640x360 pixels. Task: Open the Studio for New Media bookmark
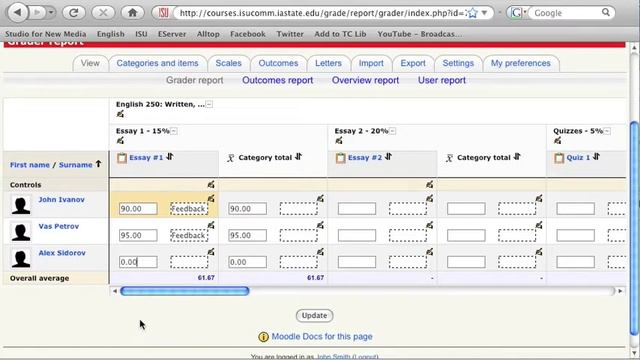click(x=46, y=34)
